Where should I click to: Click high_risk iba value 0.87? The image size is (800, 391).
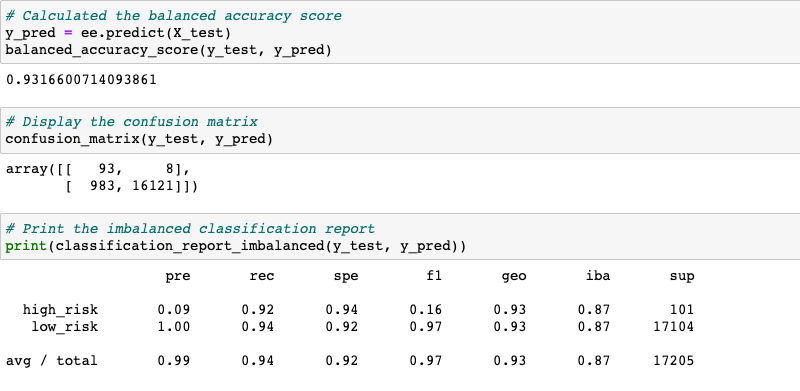point(594,310)
